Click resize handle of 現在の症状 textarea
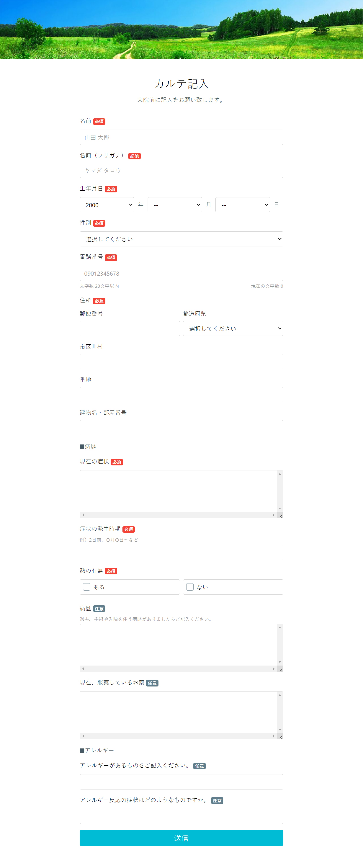The height and width of the screenshot is (868, 363). [280, 516]
